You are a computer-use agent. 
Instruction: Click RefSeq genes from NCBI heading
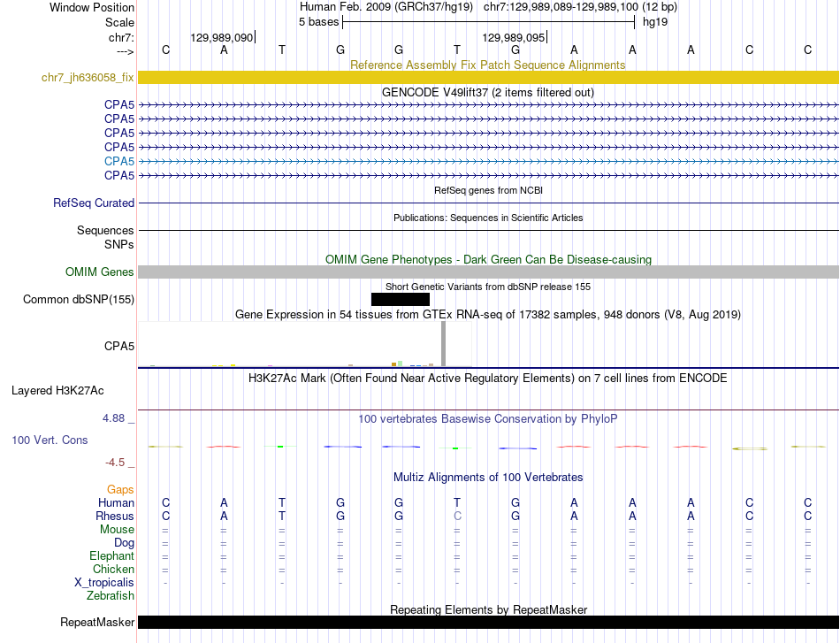488,190
